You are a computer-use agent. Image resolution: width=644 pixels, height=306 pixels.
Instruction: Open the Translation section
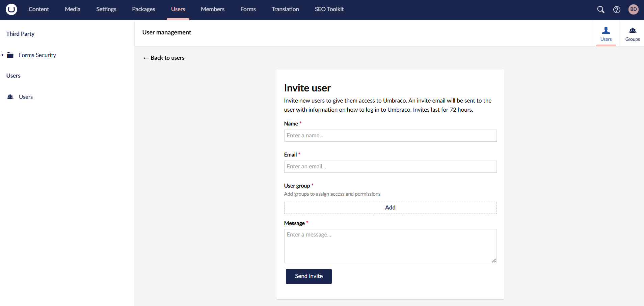tap(285, 9)
